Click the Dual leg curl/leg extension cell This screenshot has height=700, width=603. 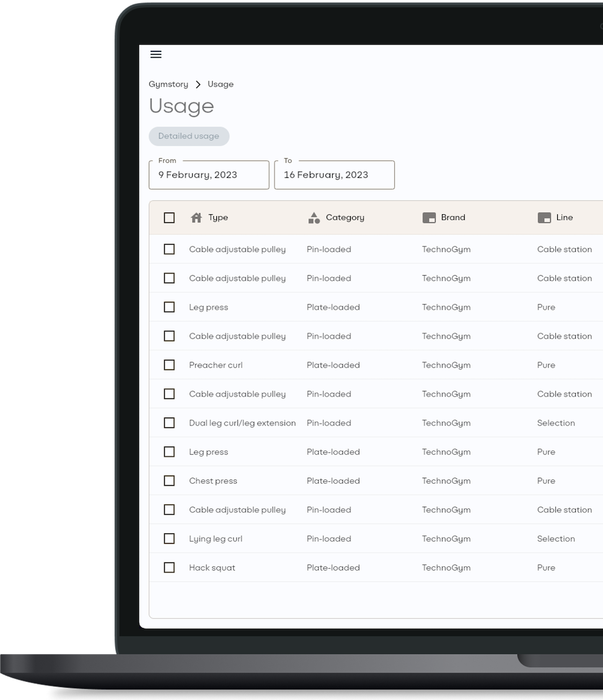(242, 423)
